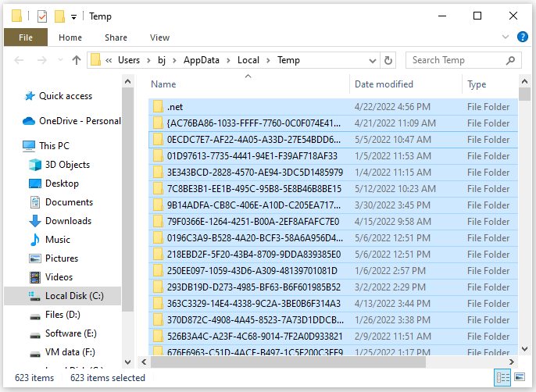Select folder 0ECDC7E7-AF22-4A05-A33D
This screenshot has width=536, height=392.
pos(333,140)
